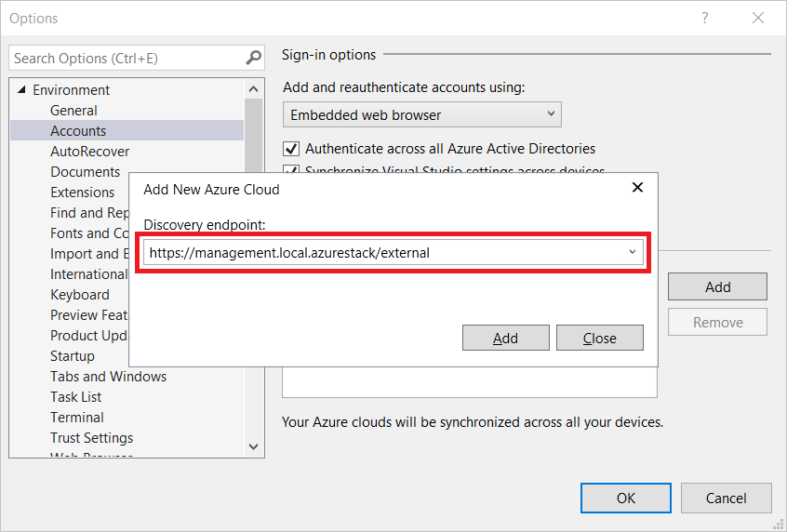787x532 pixels.
Task: Click the Discovery endpoint URL text field
Action: 381,252
